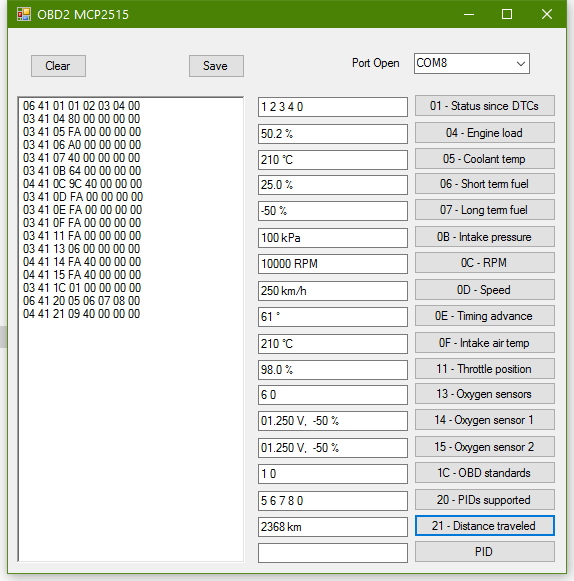Request 0D - Speed reading
Screen dimensions: 574x581
point(484,290)
